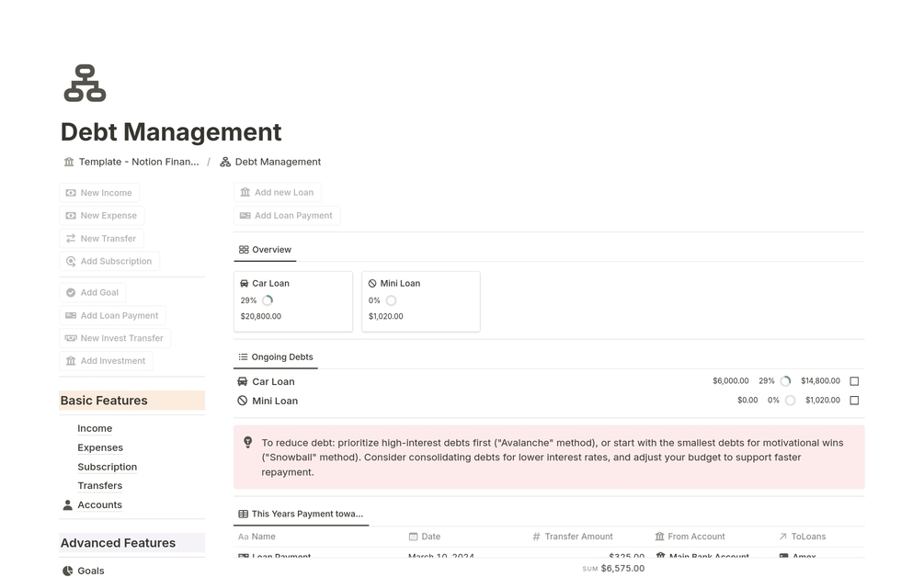Click the Basic Features heading

point(132,401)
